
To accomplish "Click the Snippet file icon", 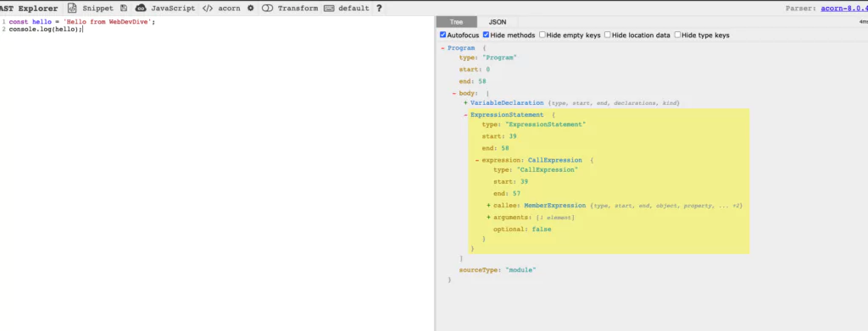I will click(72, 8).
